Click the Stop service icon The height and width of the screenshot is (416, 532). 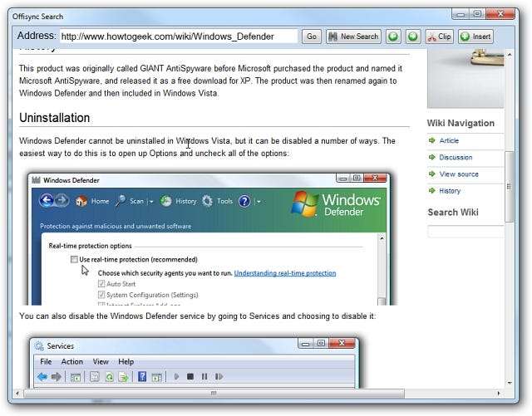pos(190,377)
